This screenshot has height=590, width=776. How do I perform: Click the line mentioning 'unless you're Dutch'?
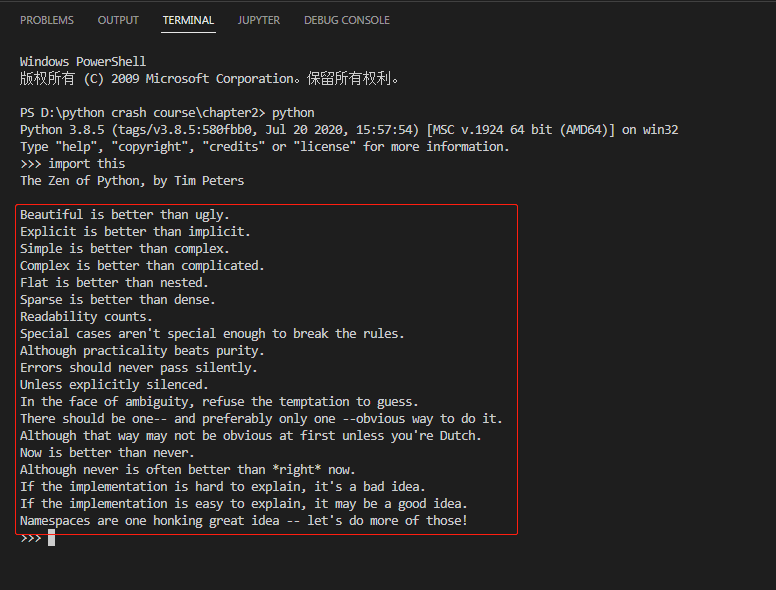[x=250, y=436]
